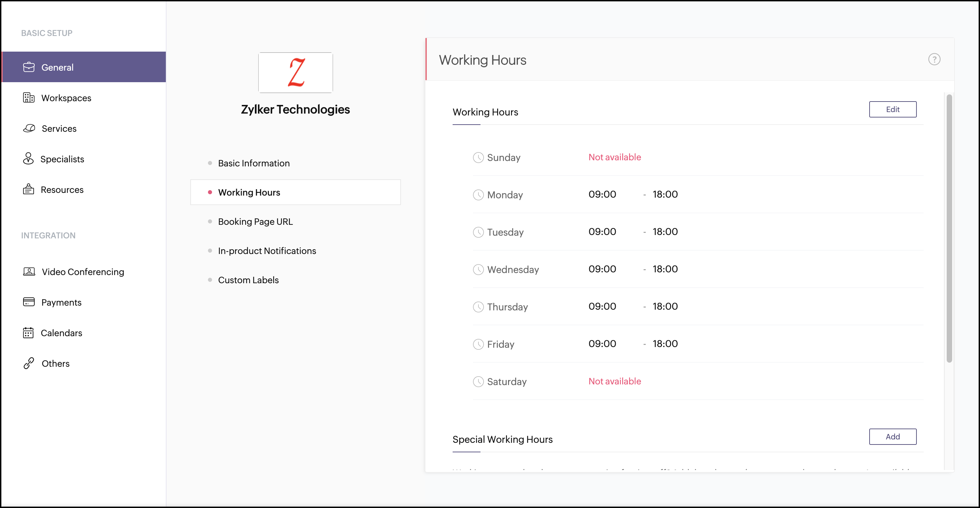Open Workspaces via its building icon
The image size is (980, 508).
[29, 98]
